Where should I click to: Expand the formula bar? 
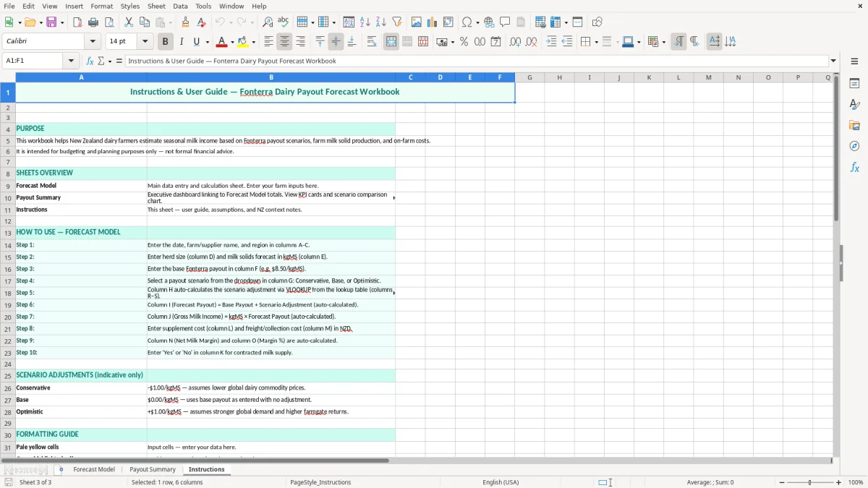(834, 61)
